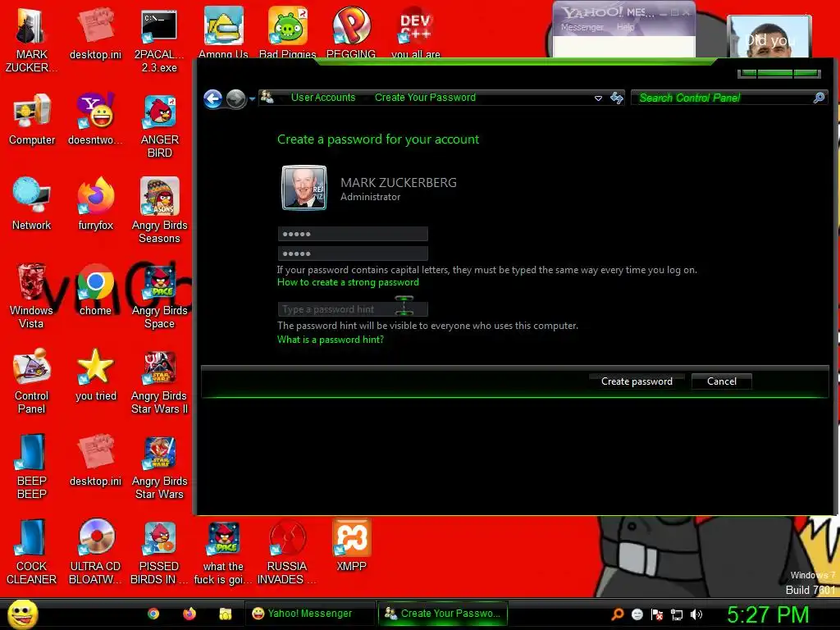Open volume control in system tray

(x=696, y=614)
